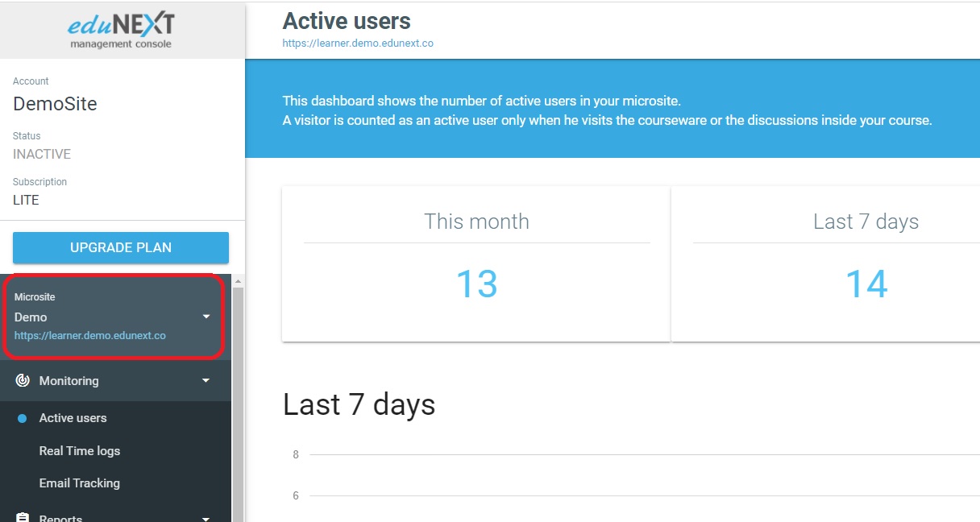
Task: Click the sidebar scroll up arrow
Action: click(238, 281)
